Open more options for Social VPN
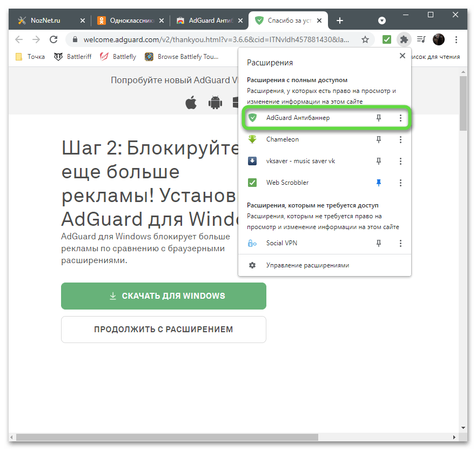The width and height of the screenshot is (476, 450). tap(400, 243)
